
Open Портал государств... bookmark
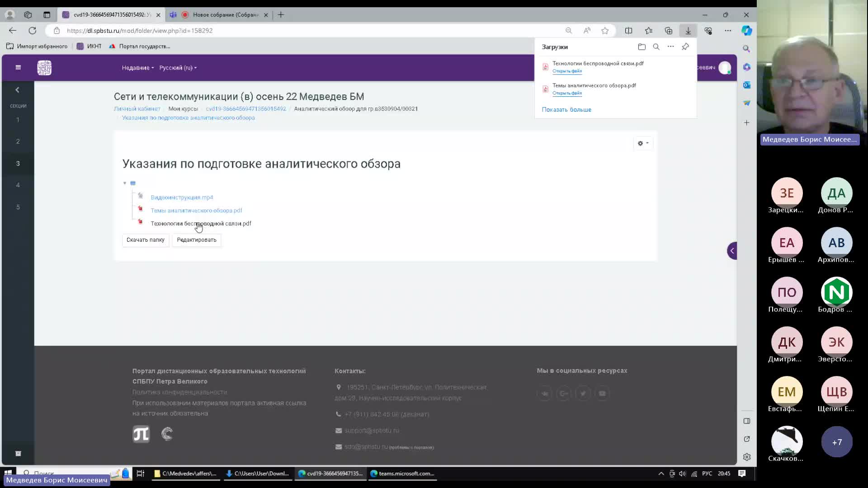pyautogui.click(x=140, y=46)
